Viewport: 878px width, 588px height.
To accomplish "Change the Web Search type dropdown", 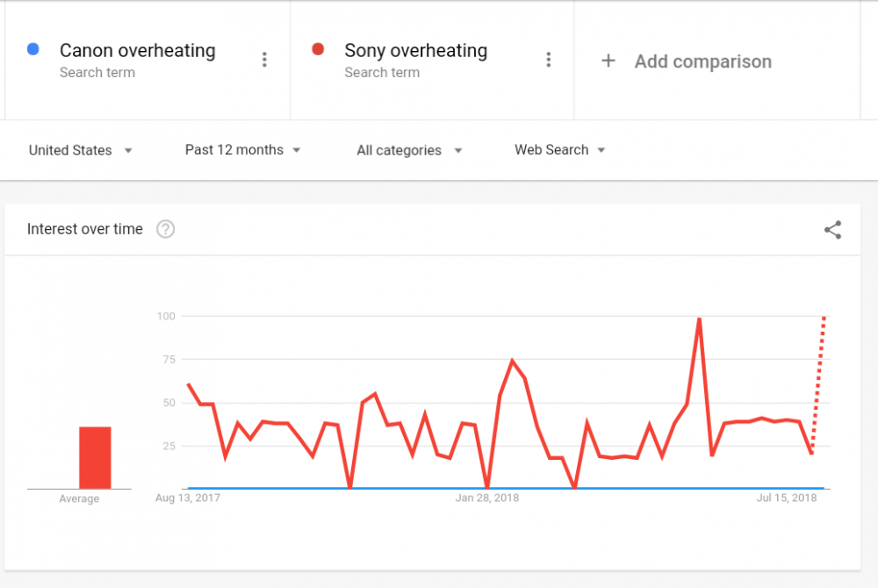I will [x=560, y=150].
